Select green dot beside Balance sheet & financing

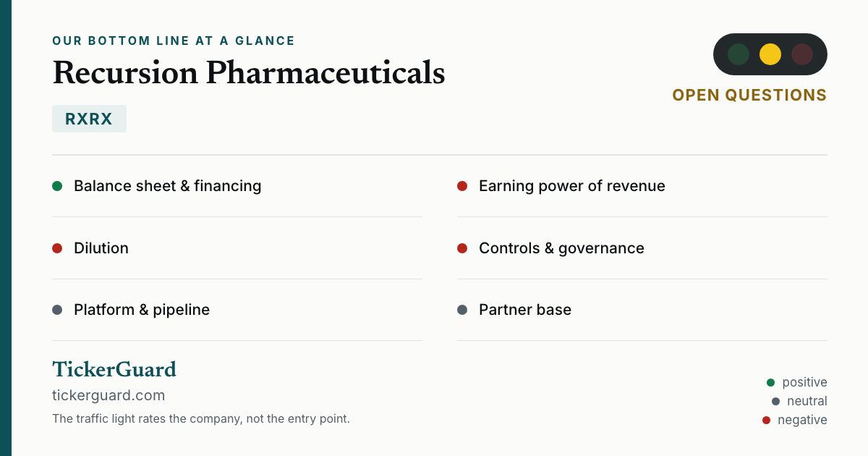[57, 186]
